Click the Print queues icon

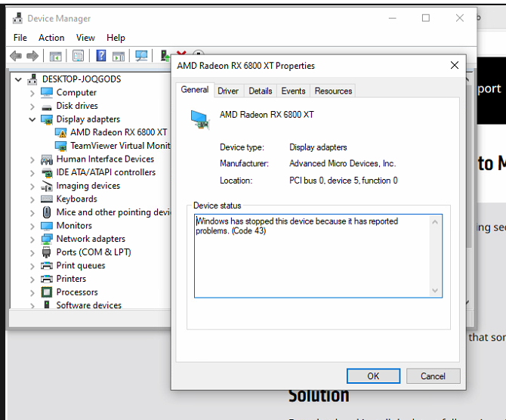click(47, 265)
